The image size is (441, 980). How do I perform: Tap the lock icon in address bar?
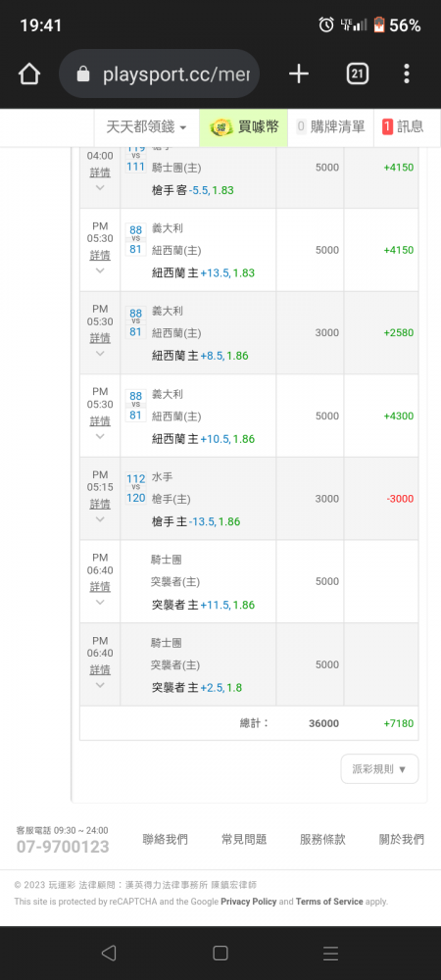(x=82, y=75)
